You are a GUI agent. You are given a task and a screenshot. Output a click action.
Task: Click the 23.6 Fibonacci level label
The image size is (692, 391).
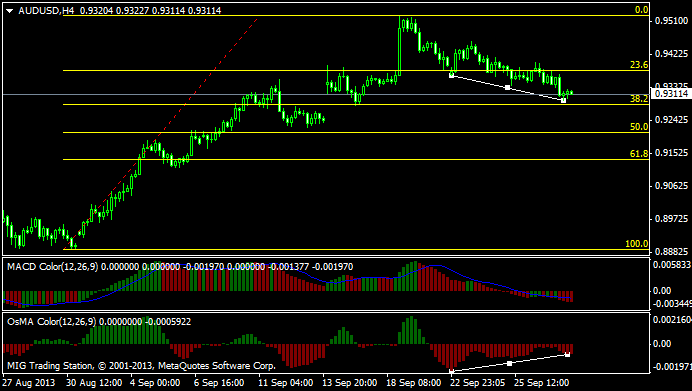(639, 65)
